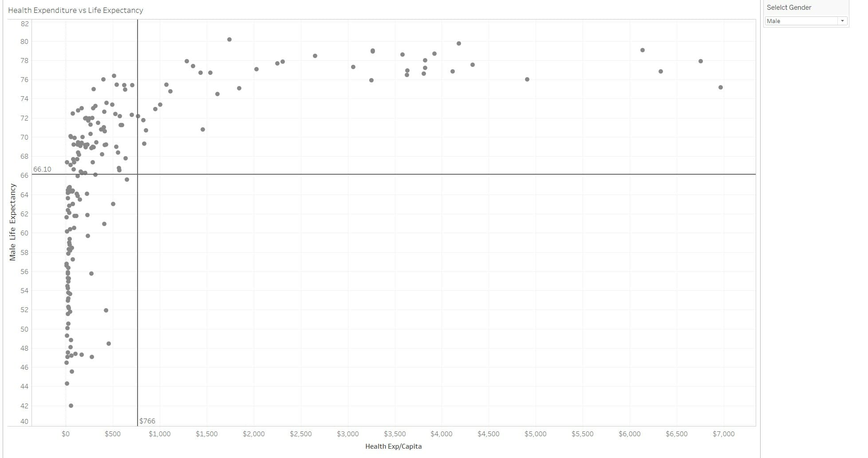The width and height of the screenshot is (868, 458).
Task: Select the lowest data point at 42 years
Action: [x=71, y=406]
